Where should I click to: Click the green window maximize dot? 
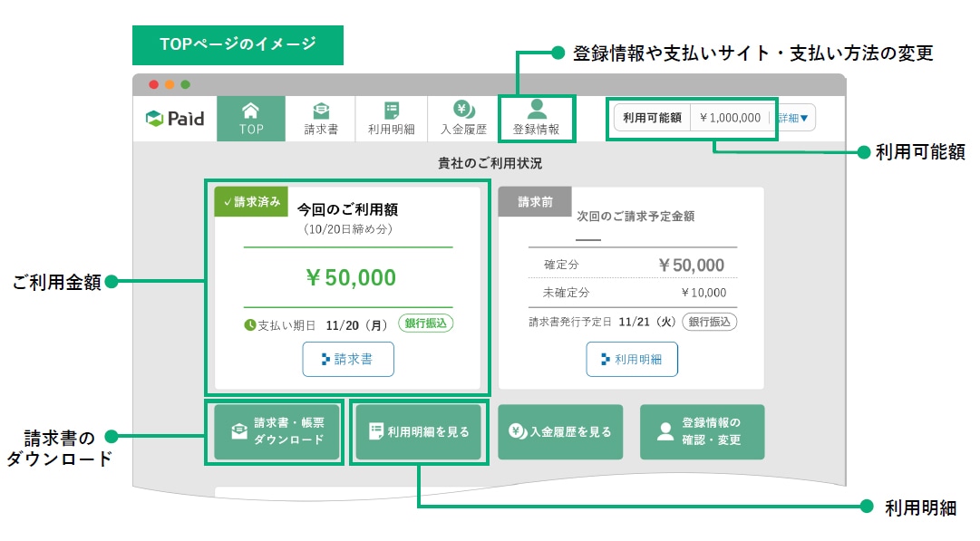[x=185, y=84]
